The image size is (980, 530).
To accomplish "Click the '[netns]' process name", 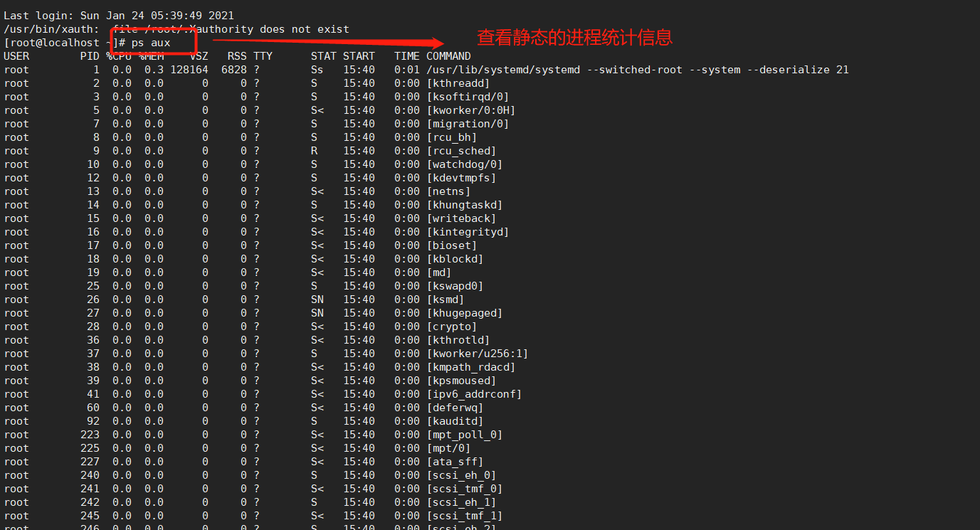I will point(448,191).
